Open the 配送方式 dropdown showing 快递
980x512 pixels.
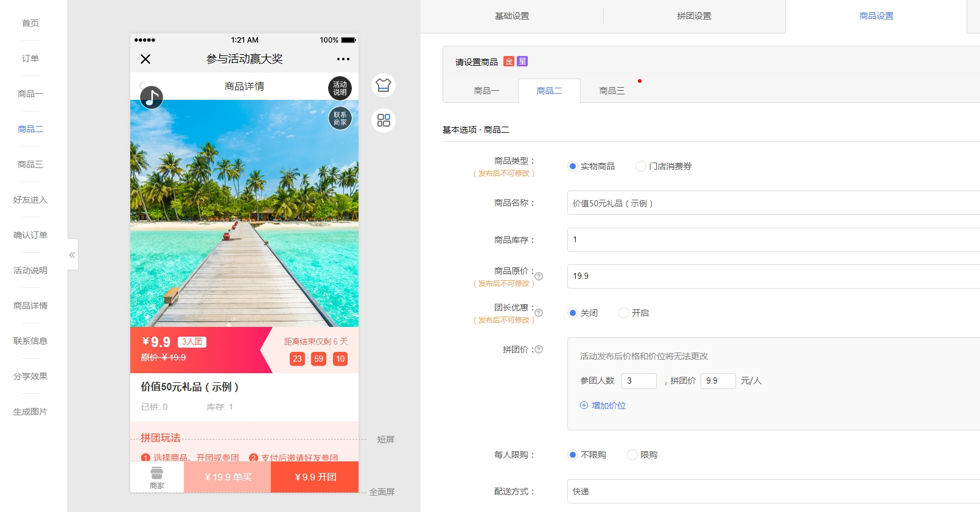point(773,491)
